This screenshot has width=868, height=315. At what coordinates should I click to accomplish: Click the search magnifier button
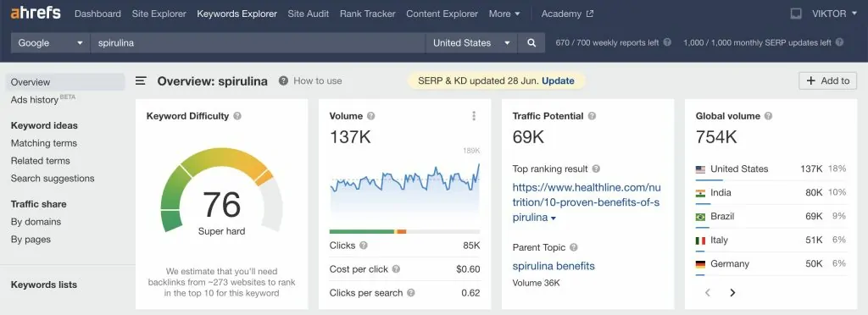(531, 42)
